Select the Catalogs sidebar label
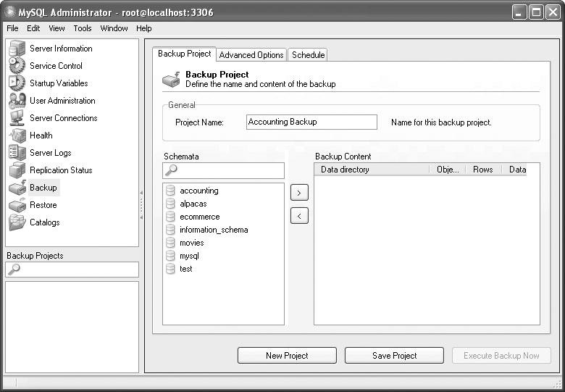 tap(45, 222)
